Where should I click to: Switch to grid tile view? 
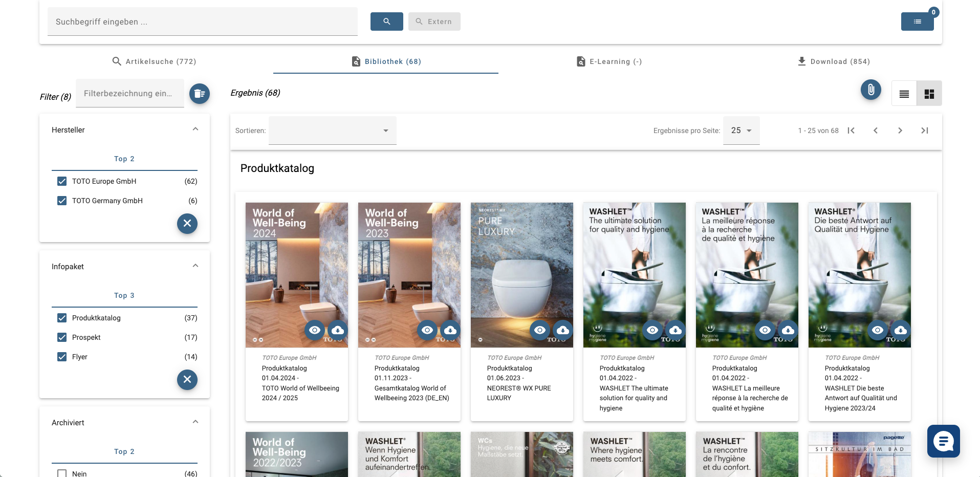(929, 94)
